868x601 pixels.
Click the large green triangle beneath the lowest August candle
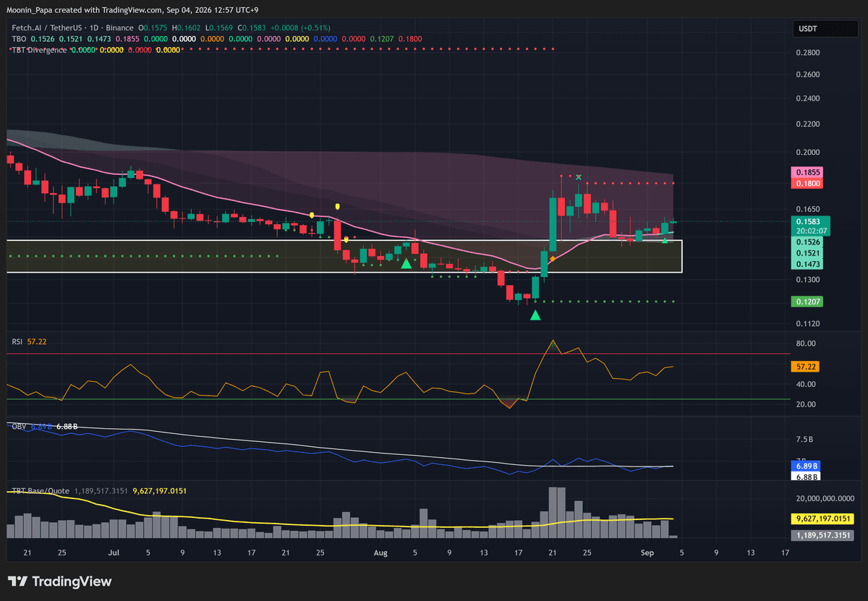(535, 315)
